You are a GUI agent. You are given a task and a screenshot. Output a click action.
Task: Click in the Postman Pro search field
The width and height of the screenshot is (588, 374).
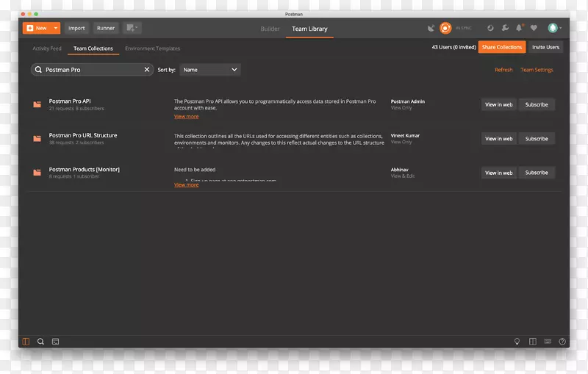(92, 70)
